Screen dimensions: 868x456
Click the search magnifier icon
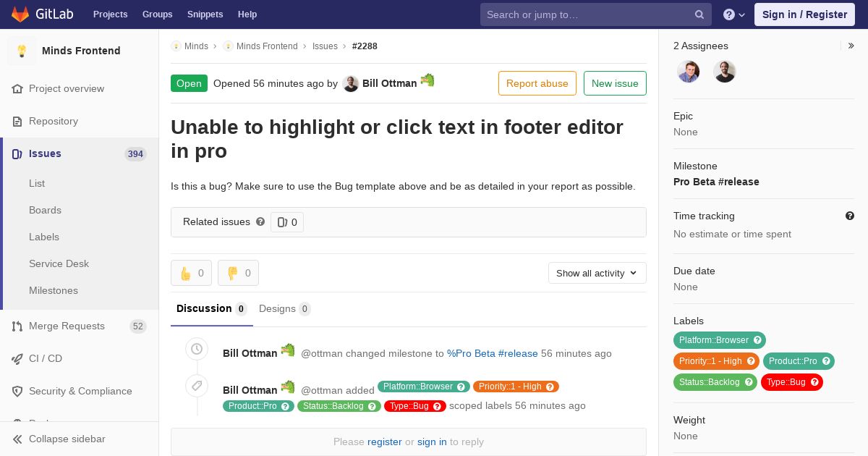[699, 14]
